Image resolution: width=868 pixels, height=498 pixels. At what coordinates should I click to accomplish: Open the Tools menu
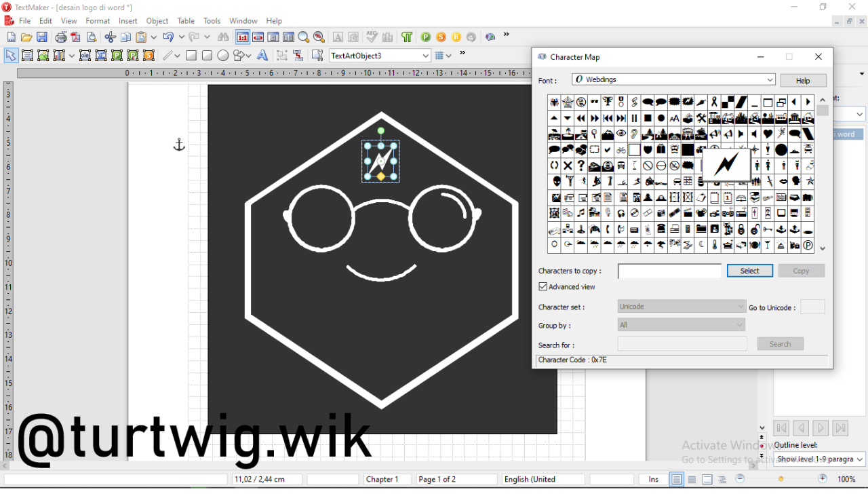[x=212, y=21]
